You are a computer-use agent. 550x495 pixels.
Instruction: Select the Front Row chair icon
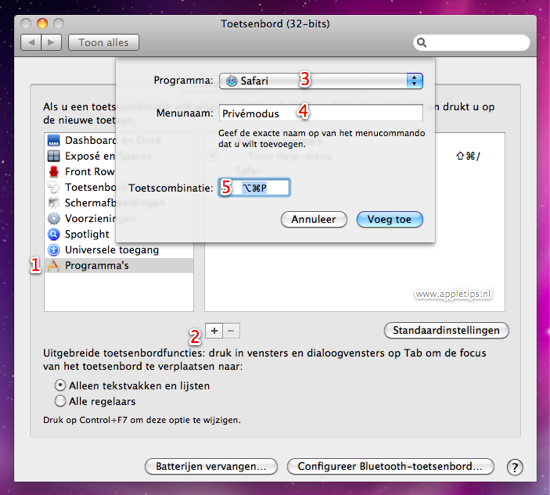point(54,172)
